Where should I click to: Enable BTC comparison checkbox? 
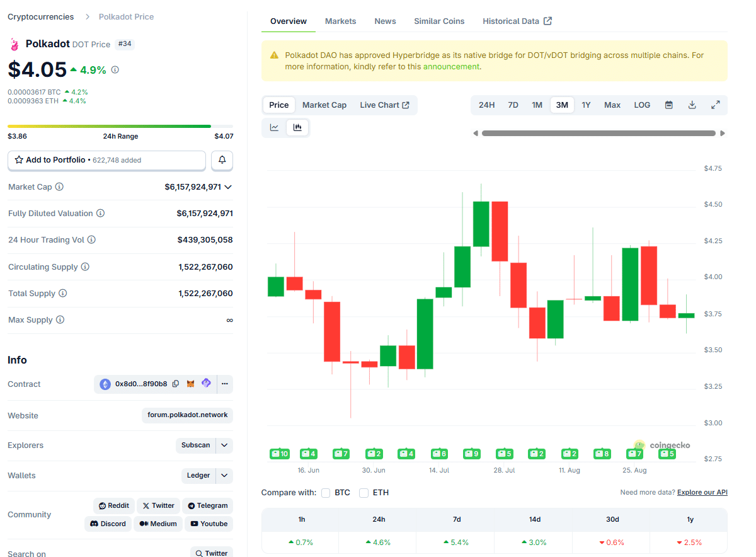326,493
